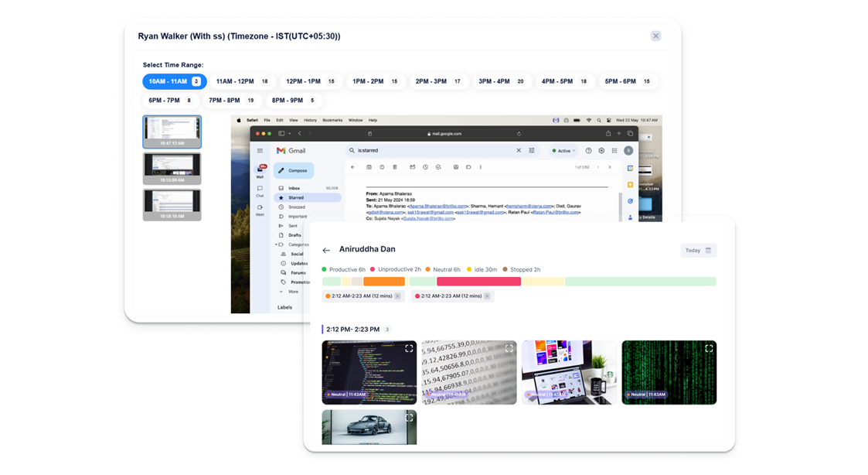Open the Important folder
The width and height of the screenshot is (868, 475).
294,216
